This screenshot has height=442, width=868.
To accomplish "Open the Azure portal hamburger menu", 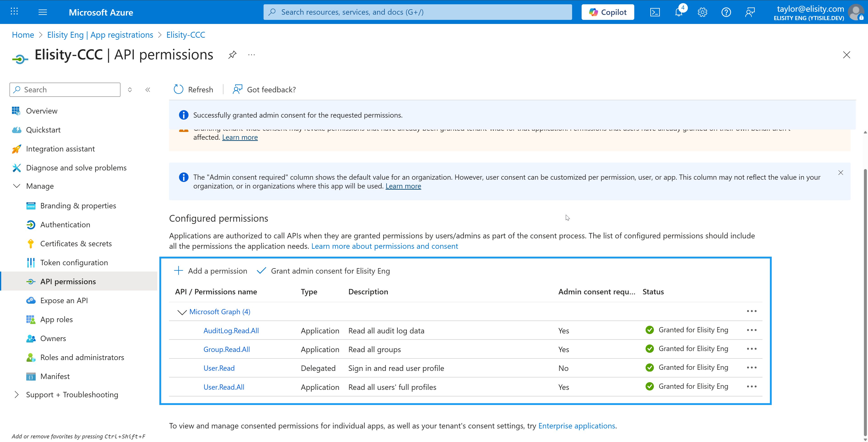I will click(x=43, y=12).
